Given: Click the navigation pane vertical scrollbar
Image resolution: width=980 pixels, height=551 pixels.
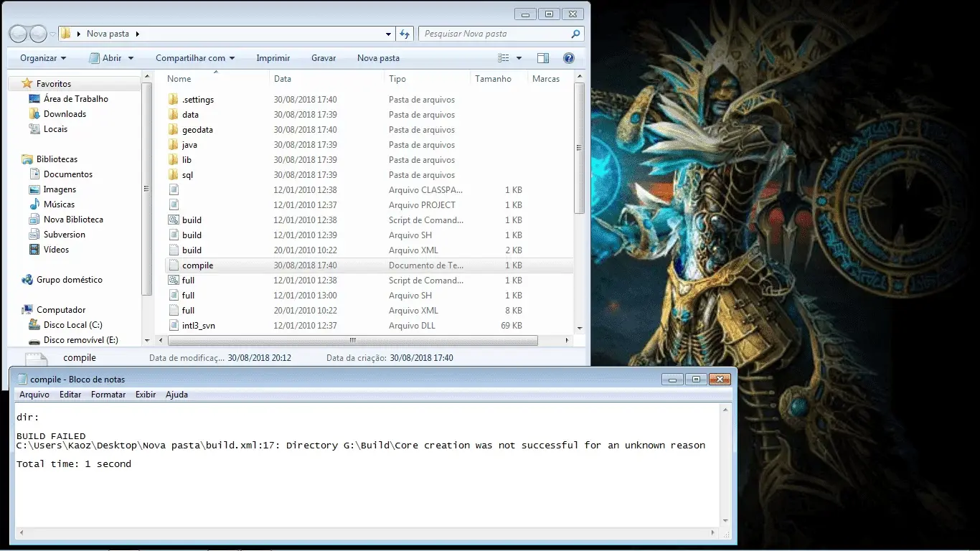Looking at the screenshot, I should 147,189.
